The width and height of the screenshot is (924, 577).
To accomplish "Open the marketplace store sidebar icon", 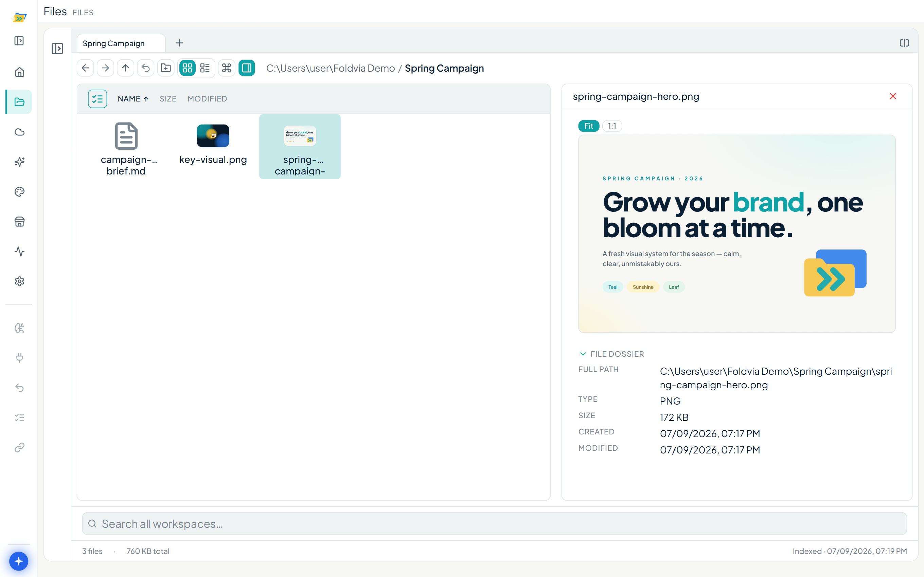I will 19,221.
